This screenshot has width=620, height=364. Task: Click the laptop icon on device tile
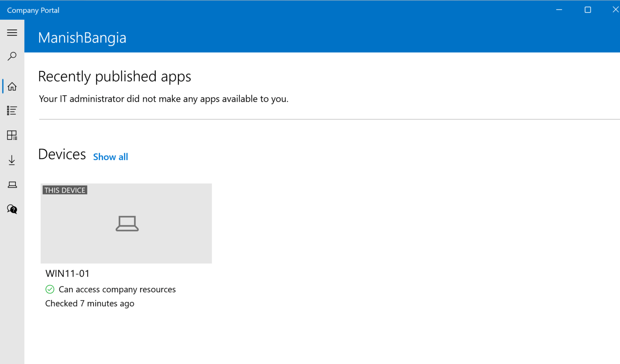(127, 224)
